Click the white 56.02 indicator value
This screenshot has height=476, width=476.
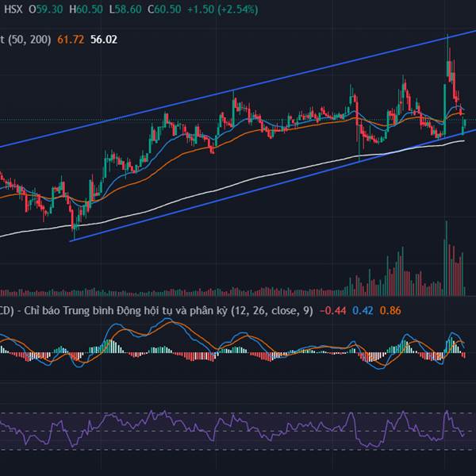(104, 38)
